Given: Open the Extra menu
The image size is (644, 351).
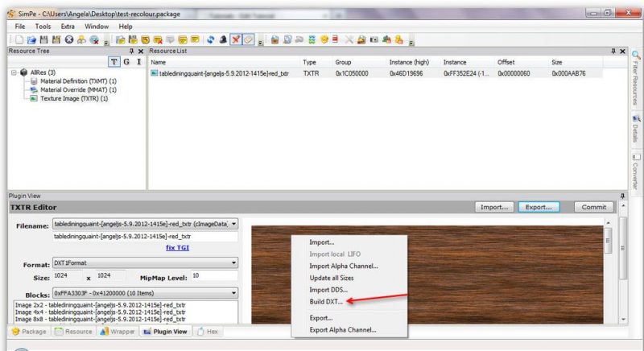Looking at the screenshot, I should (68, 27).
